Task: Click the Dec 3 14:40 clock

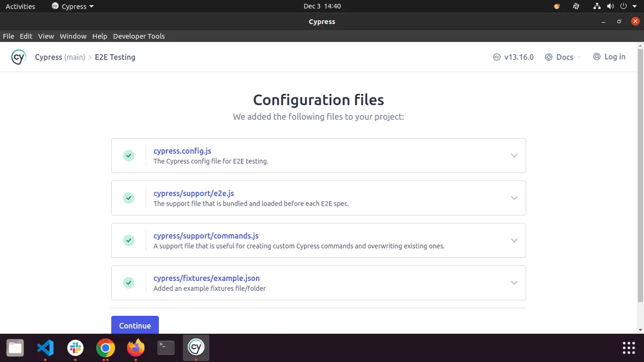Action: [322, 6]
